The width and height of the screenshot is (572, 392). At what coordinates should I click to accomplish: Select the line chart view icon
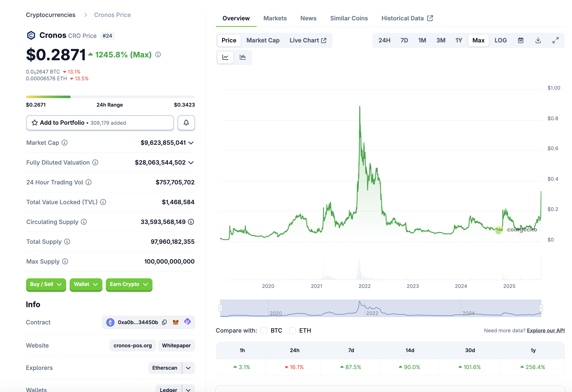225,57
